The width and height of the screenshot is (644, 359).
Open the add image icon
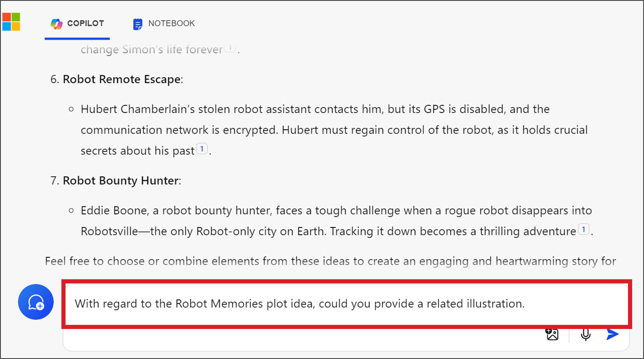click(x=552, y=335)
